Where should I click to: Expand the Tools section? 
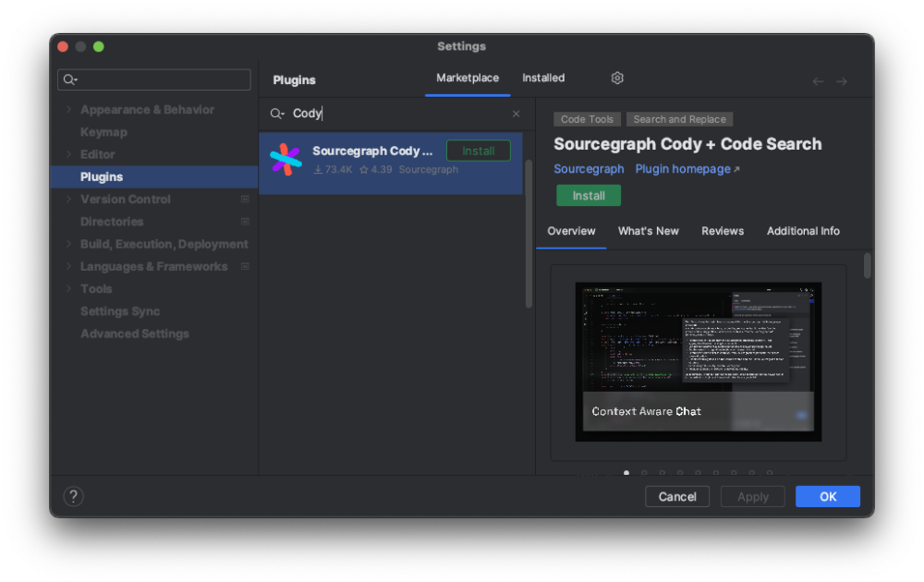tap(67, 288)
